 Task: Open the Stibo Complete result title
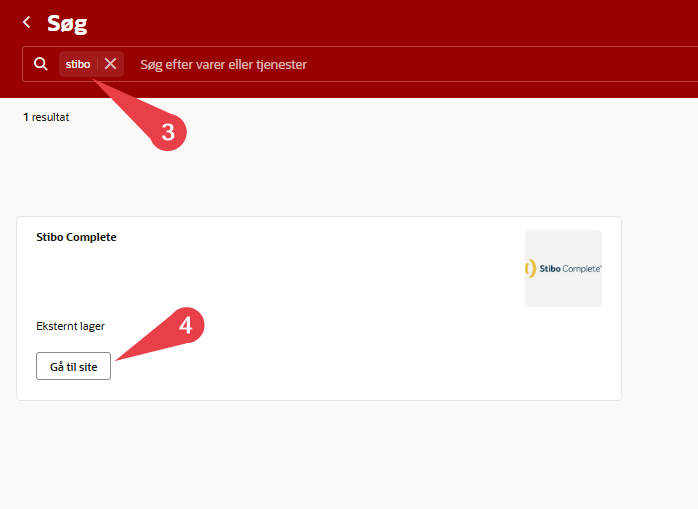click(76, 237)
